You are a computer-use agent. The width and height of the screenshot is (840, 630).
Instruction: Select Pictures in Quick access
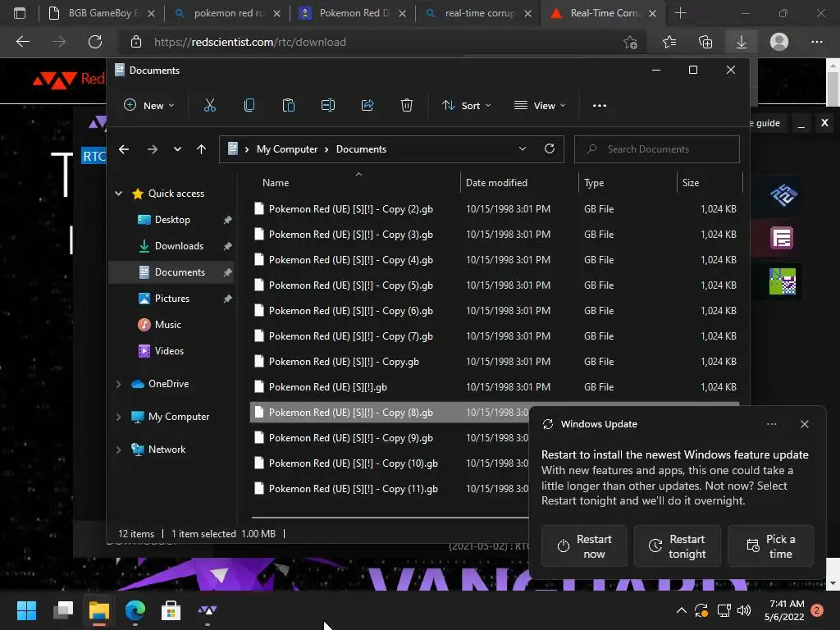point(171,299)
